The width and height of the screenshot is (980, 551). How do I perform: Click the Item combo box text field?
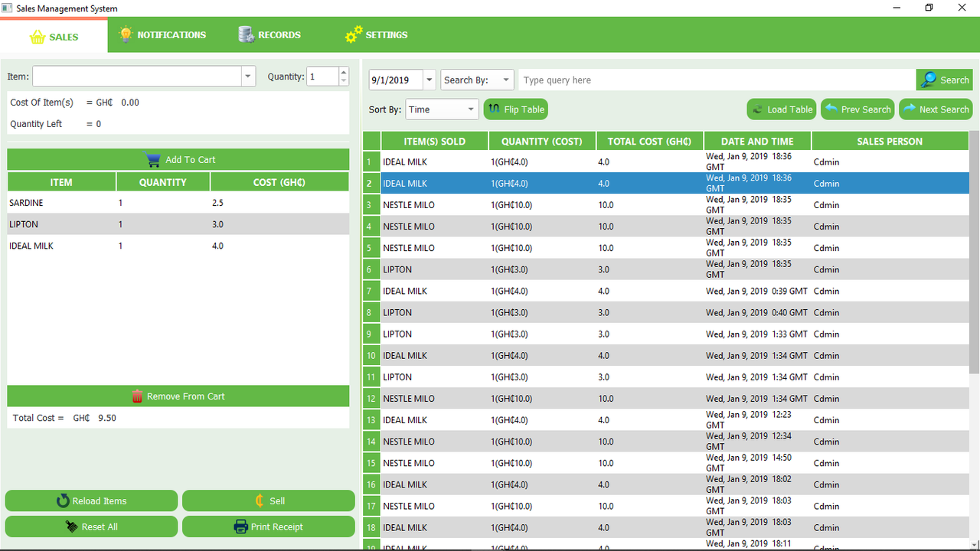pos(137,77)
